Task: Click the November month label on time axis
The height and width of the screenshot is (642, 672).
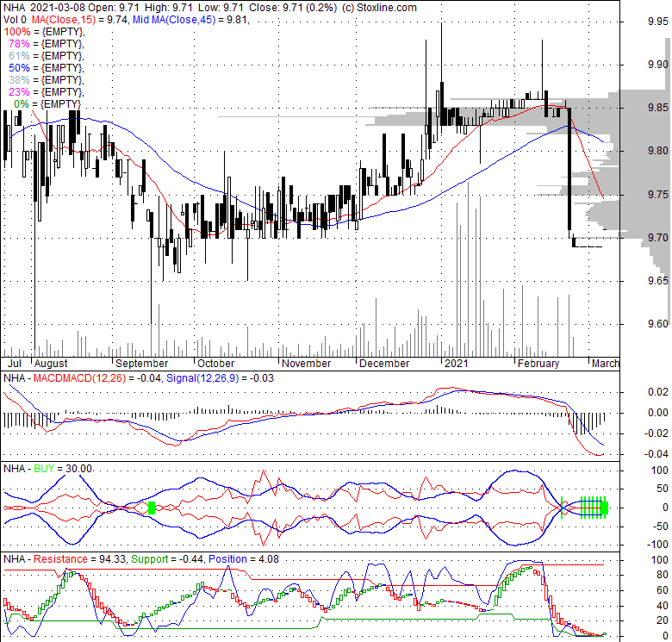Action: 307,364
